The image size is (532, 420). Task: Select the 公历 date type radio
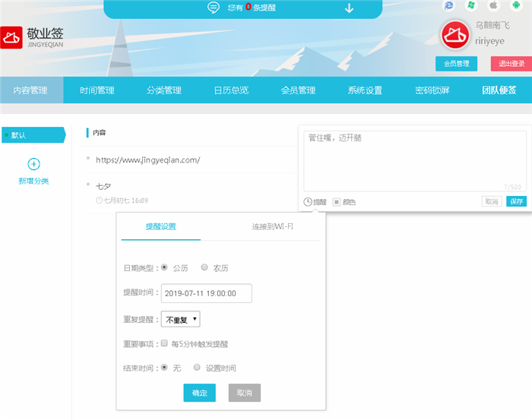[x=164, y=267]
